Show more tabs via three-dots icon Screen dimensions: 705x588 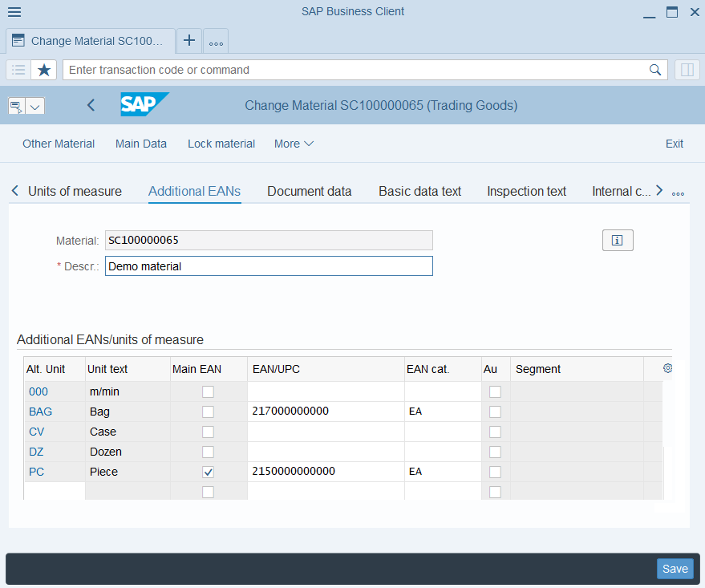click(x=678, y=194)
